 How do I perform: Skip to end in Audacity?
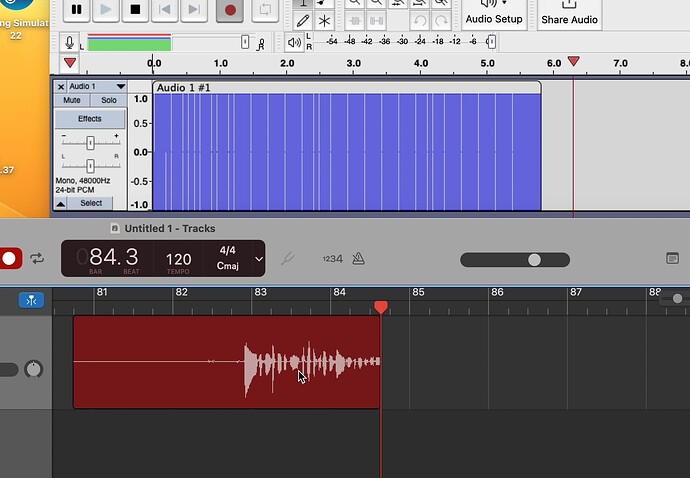(194, 9)
